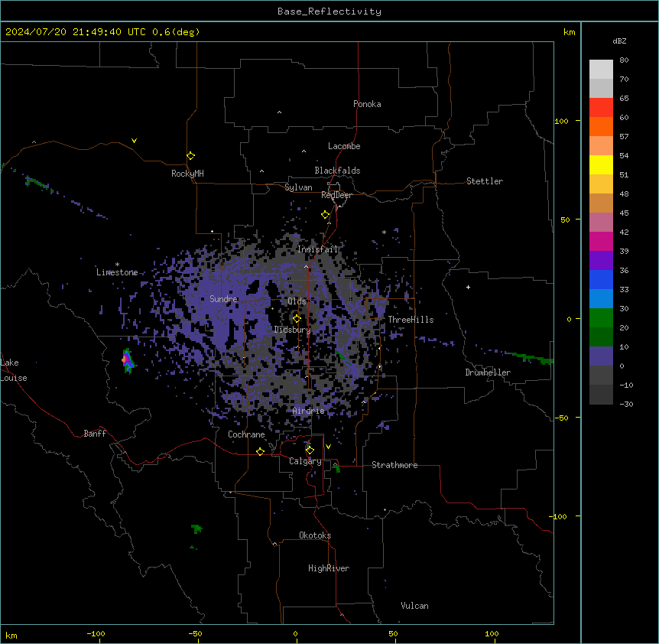This screenshot has width=659, height=644.
Task: Select the Lake Louise label
Action: (13, 370)
